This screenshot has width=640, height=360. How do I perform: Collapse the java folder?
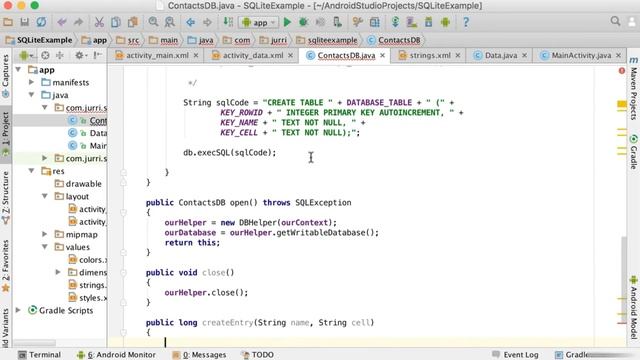tap(31, 95)
